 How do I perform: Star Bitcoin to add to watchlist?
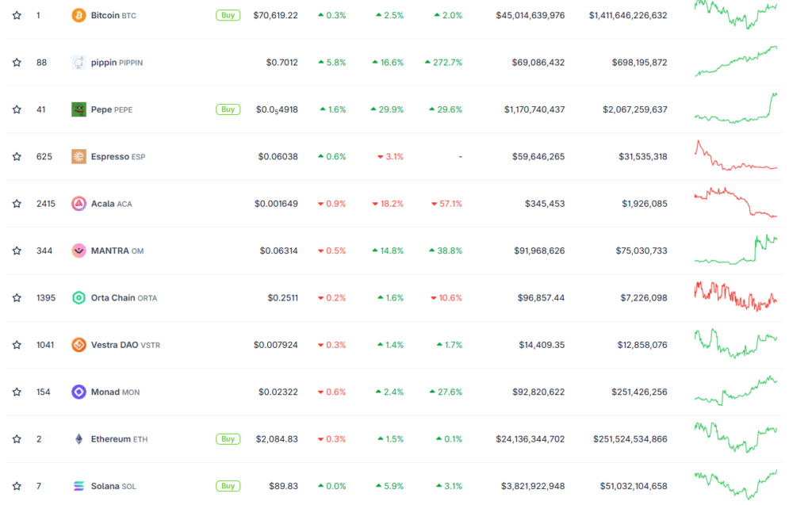point(17,15)
